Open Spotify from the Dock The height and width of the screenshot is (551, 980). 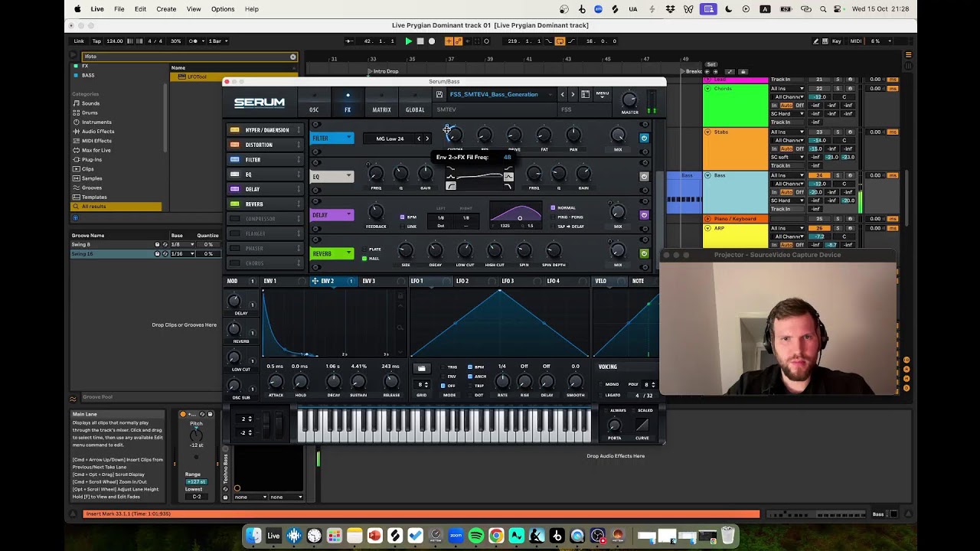coord(475,536)
